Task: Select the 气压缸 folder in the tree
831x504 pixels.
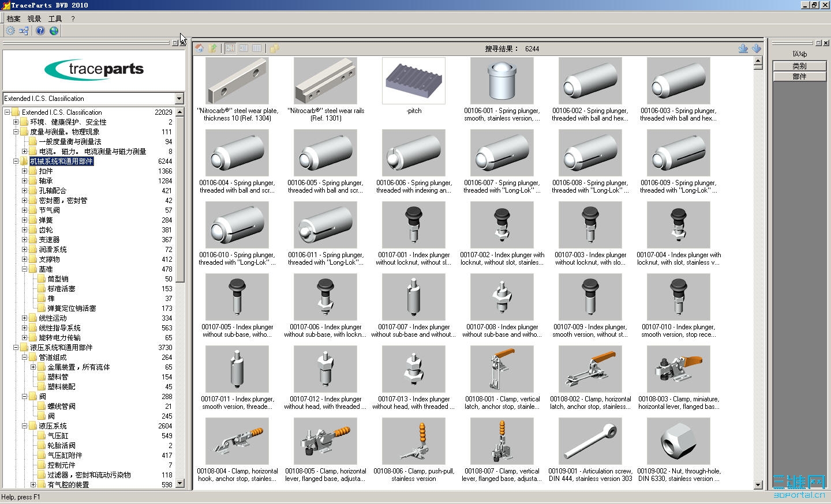Action: pos(58,436)
